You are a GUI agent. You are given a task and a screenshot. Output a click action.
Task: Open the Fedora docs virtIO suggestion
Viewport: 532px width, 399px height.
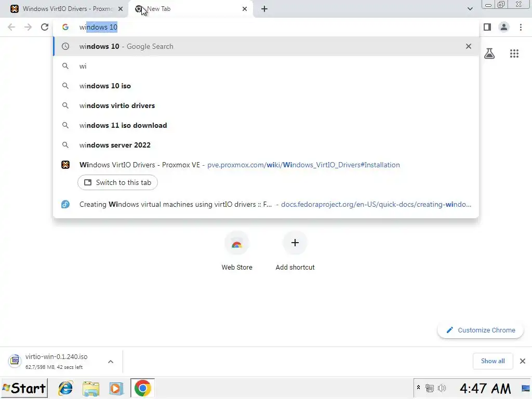point(266,204)
